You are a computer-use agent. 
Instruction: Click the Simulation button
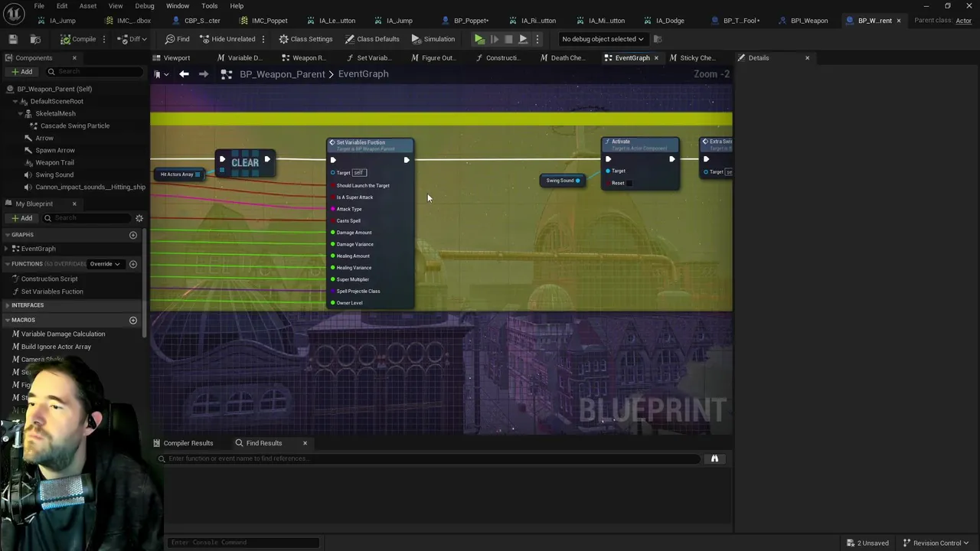(433, 39)
